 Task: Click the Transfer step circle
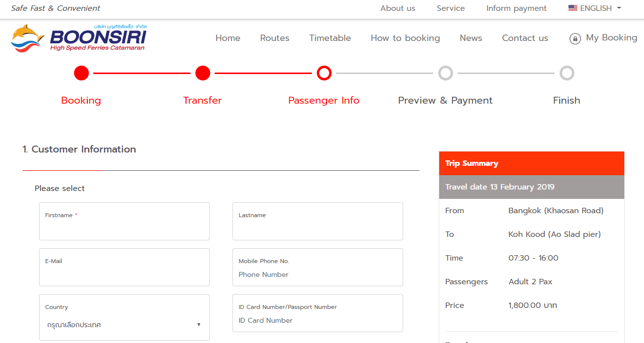coord(203,73)
